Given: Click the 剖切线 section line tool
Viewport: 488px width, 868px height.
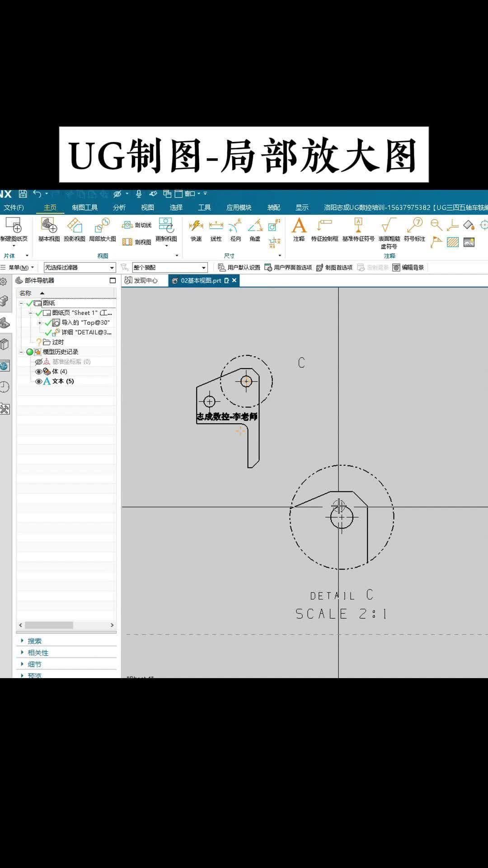Looking at the screenshot, I should [137, 225].
